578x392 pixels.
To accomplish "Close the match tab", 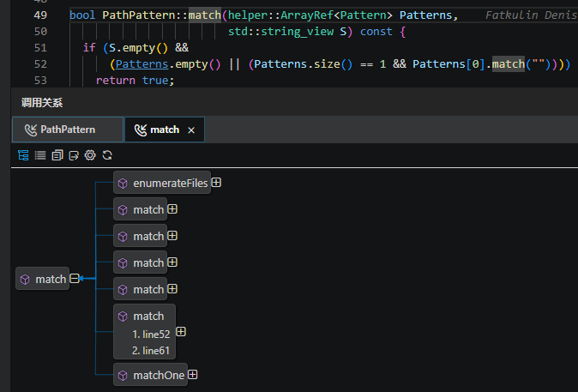I will point(191,130).
